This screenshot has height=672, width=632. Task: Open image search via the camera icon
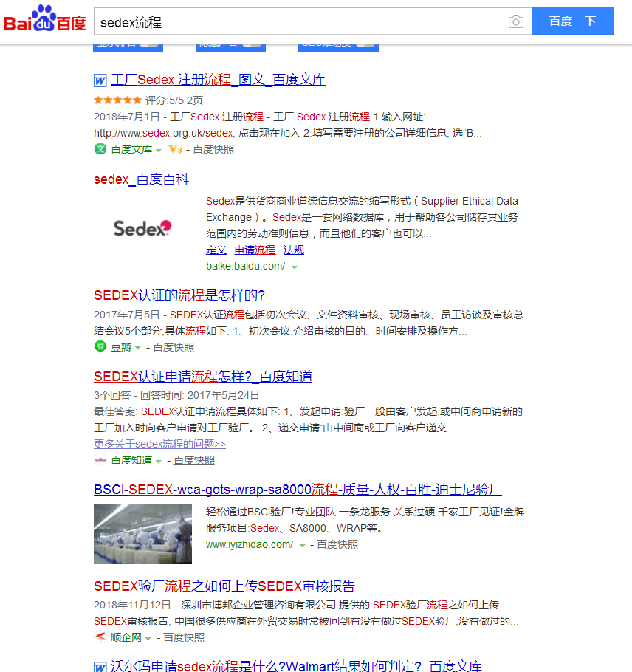[516, 21]
